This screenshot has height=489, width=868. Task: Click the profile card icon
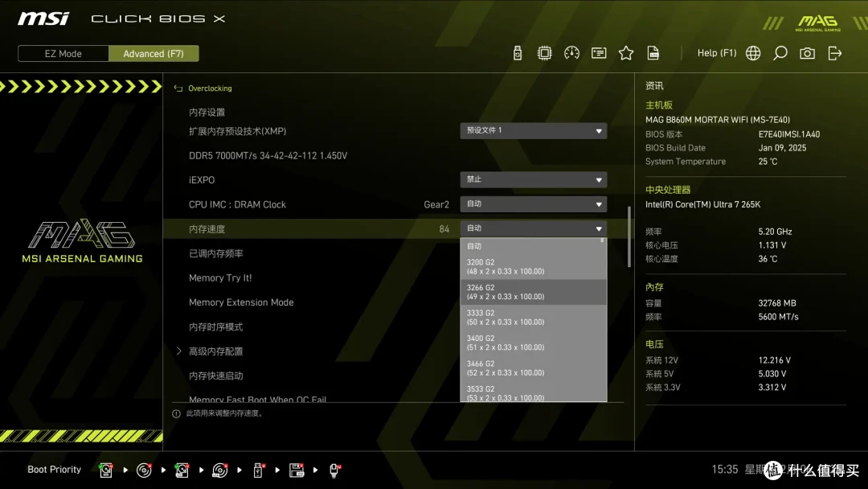pos(599,53)
